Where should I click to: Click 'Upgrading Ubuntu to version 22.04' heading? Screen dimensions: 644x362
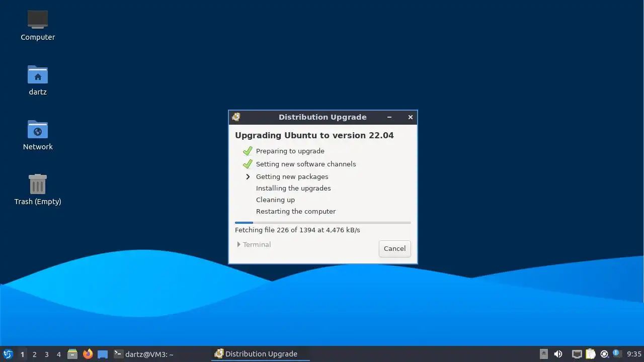[x=314, y=135]
